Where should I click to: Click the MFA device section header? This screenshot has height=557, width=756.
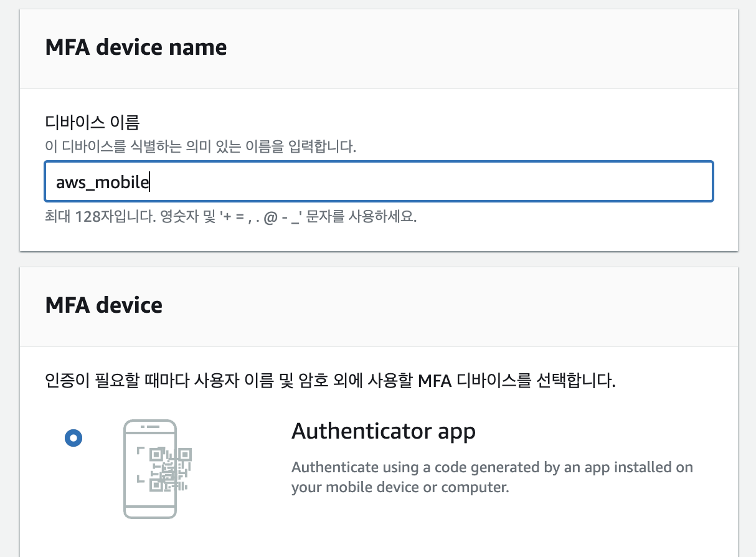(x=103, y=305)
